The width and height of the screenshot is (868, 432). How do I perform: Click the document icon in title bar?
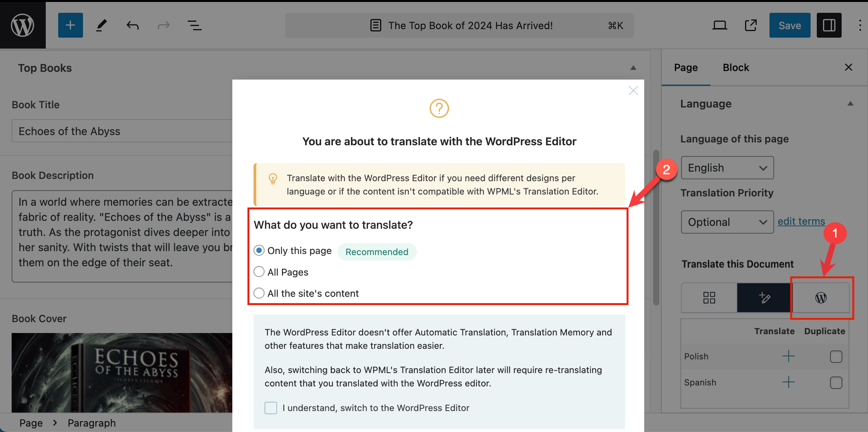[x=375, y=25]
